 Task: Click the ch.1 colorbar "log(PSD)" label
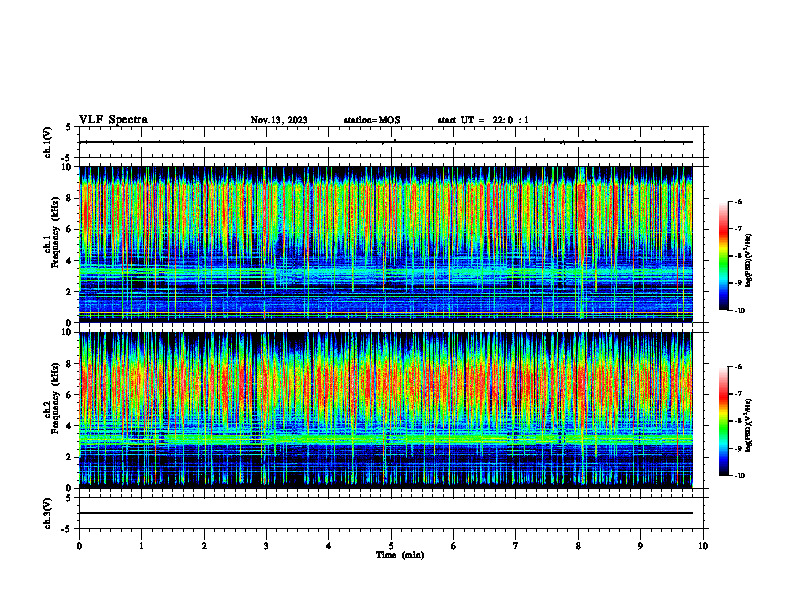(749, 261)
